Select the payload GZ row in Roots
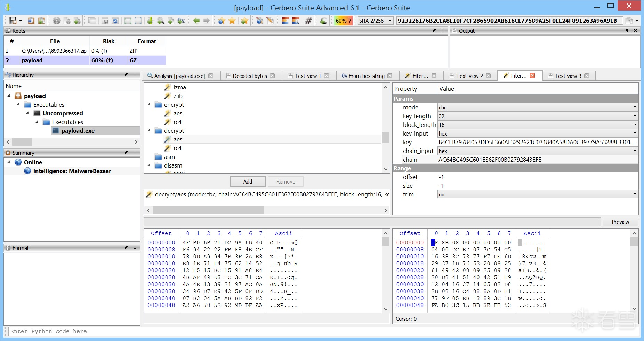This screenshot has height=341, width=644. (x=85, y=60)
